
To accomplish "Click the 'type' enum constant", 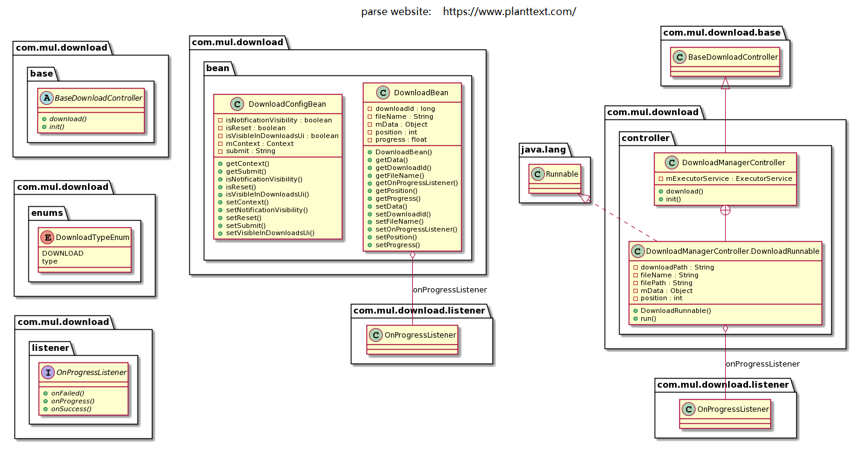I will (50, 261).
